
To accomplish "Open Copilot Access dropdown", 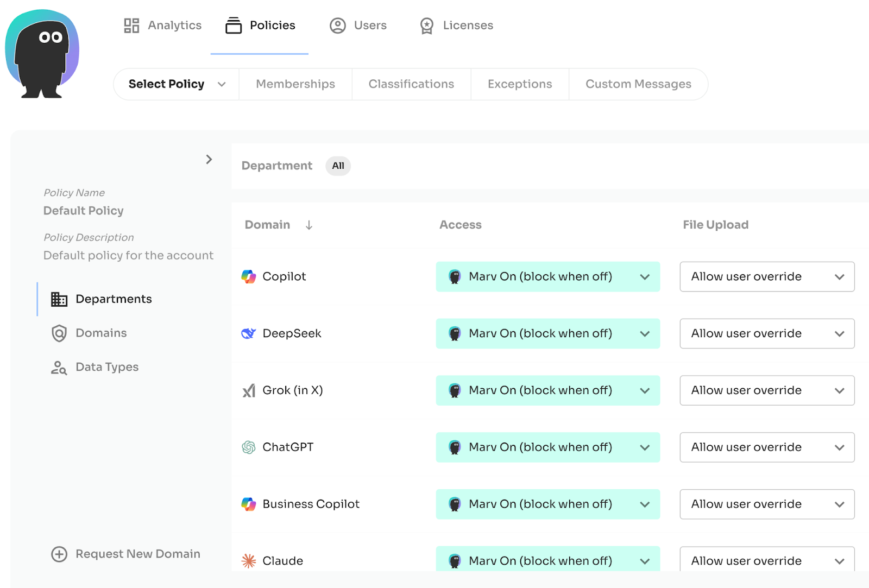I will coord(548,277).
